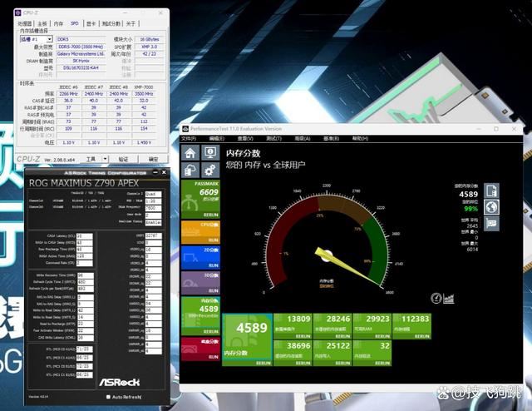This screenshot has width=532, height=411.
Task: Open the system information monitor icon
Action: [210, 153]
